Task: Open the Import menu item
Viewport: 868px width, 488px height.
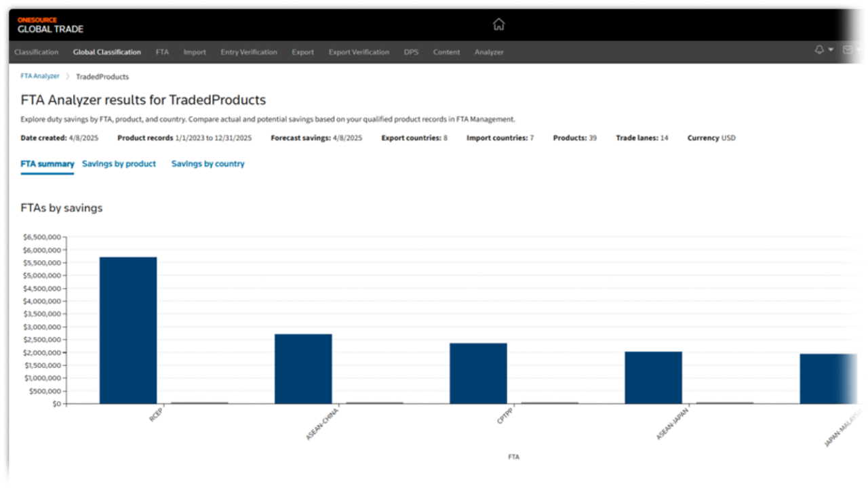Action: coord(195,52)
